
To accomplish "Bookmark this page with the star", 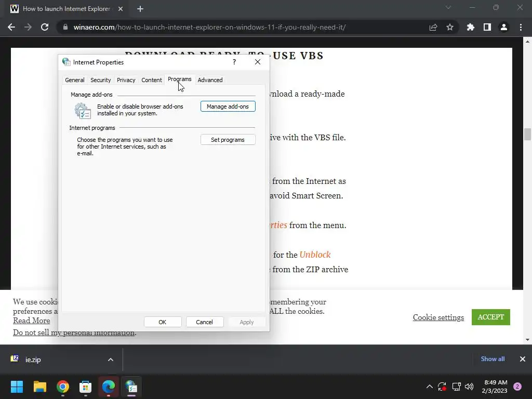I will (450, 27).
